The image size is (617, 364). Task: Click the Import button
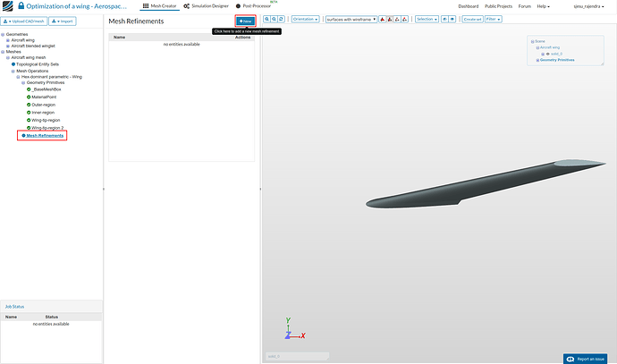(x=63, y=21)
